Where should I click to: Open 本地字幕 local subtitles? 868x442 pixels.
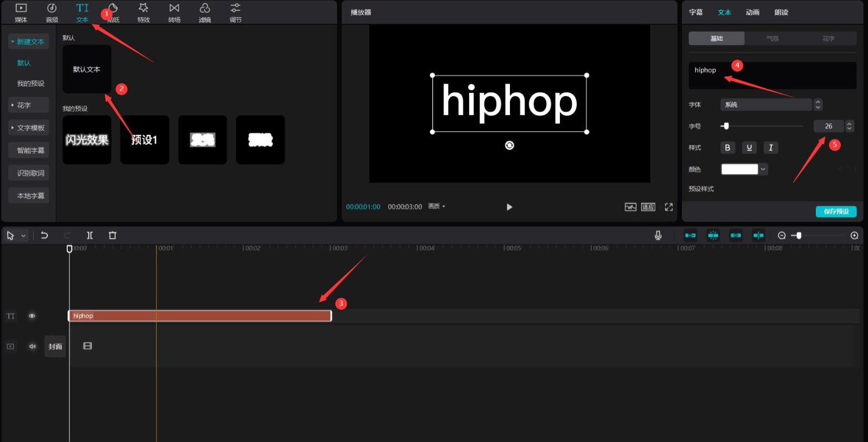(28, 196)
